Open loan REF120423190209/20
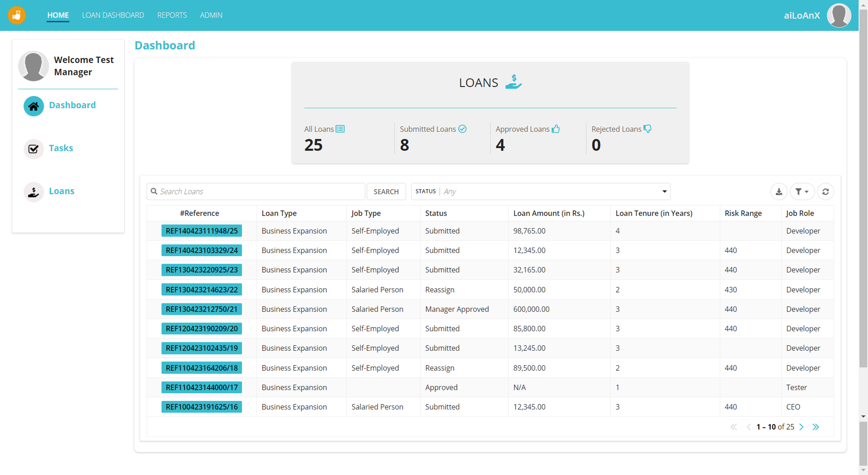The height and width of the screenshot is (475, 868). [x=201, y=329]
